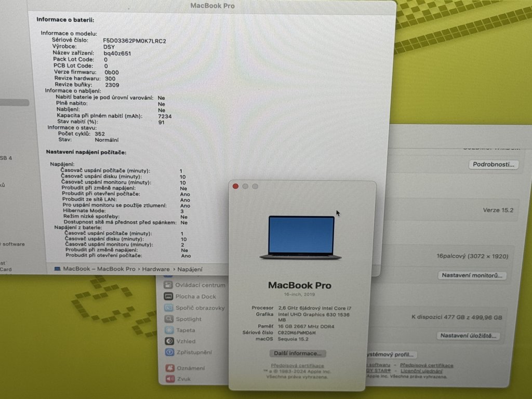Close the About MacBook Pro window
532x399 pixels.
pyautogui.click(x=235, y=187)
